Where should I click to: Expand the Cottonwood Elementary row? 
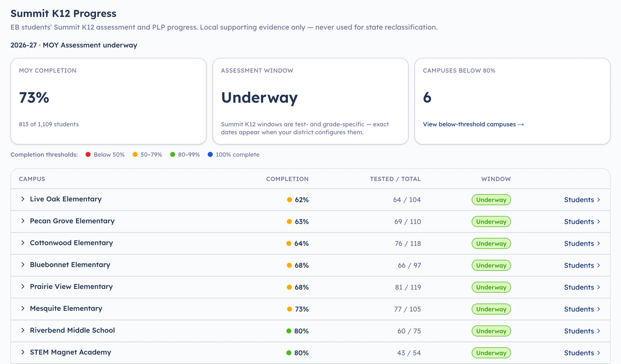[x=23, y=243]
